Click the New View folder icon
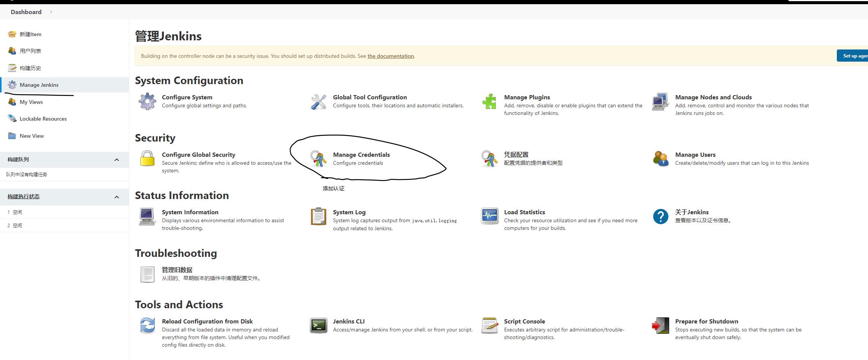Screen dimensions: 868x360 click(x=12, y=136)
